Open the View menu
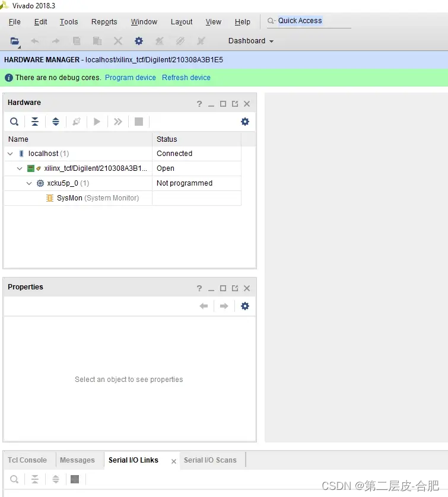 214,22
